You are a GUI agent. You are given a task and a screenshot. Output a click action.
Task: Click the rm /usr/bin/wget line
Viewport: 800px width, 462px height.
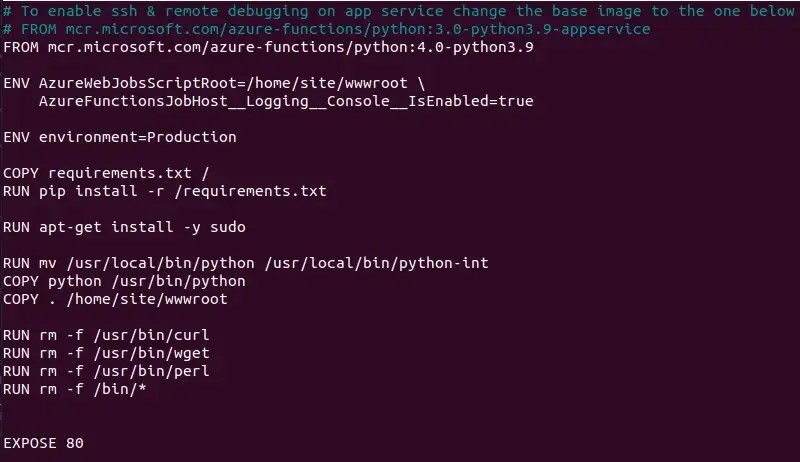click(x=106, y=353)
